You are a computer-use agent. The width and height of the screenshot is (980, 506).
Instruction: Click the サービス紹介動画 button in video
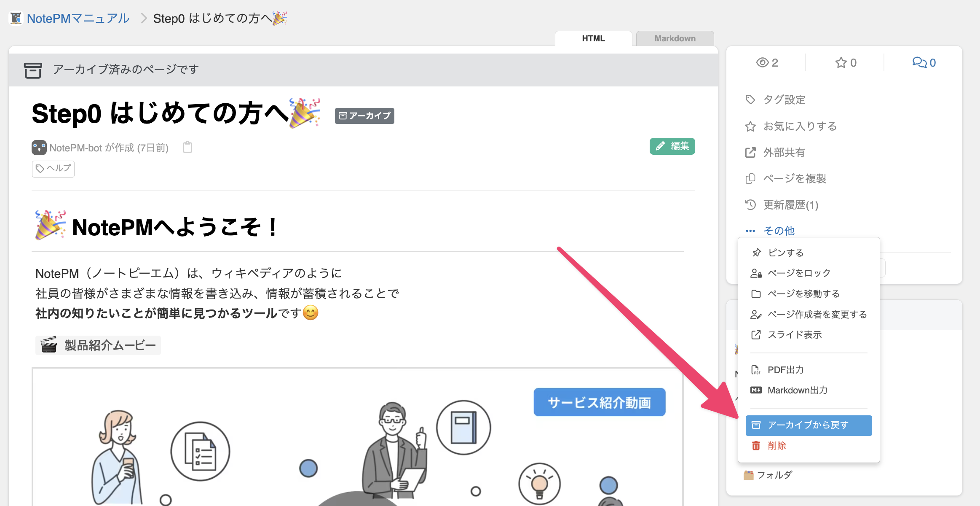point(599,402)
